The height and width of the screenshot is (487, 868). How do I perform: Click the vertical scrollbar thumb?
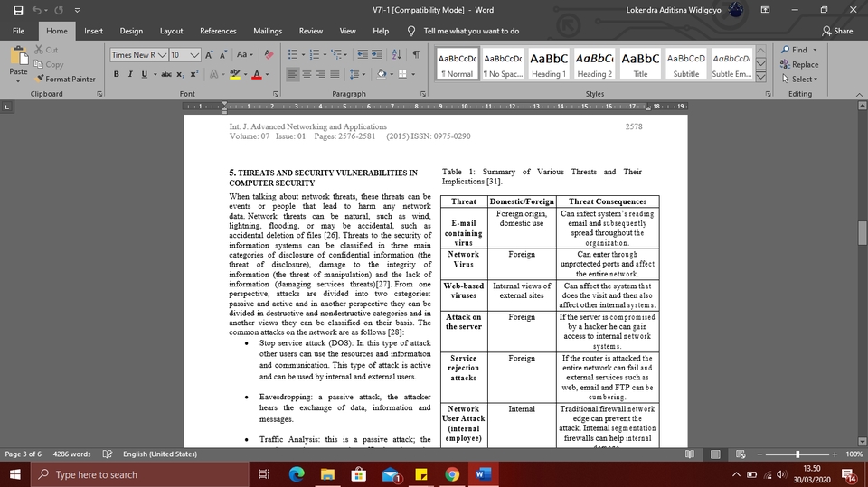[862, 233]
